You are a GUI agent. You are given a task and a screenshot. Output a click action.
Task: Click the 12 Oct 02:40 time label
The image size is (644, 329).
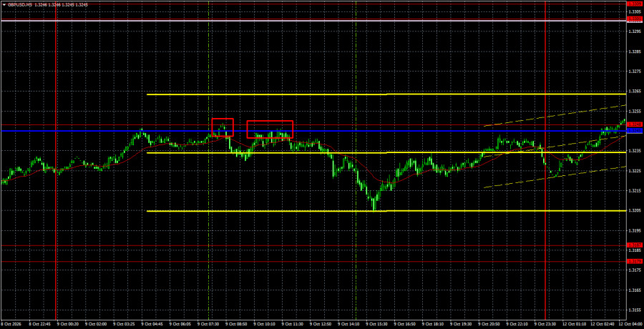602,324
